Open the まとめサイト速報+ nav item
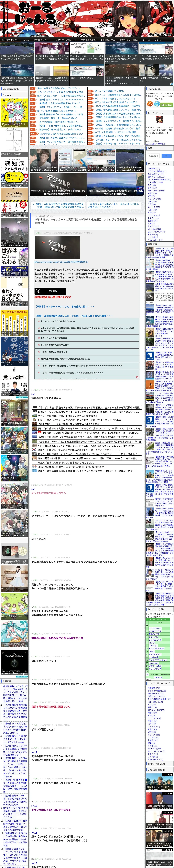This screenshot has height=868, width=174. [x=129, y=40]
